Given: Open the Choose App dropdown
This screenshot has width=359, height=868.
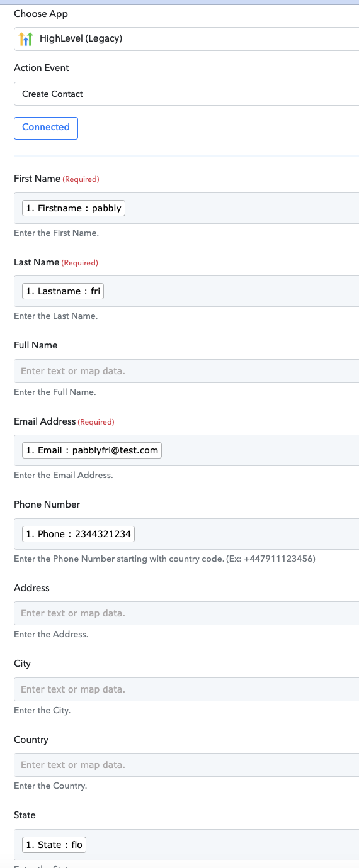Looking at the screenshot, I should (186, 39).
